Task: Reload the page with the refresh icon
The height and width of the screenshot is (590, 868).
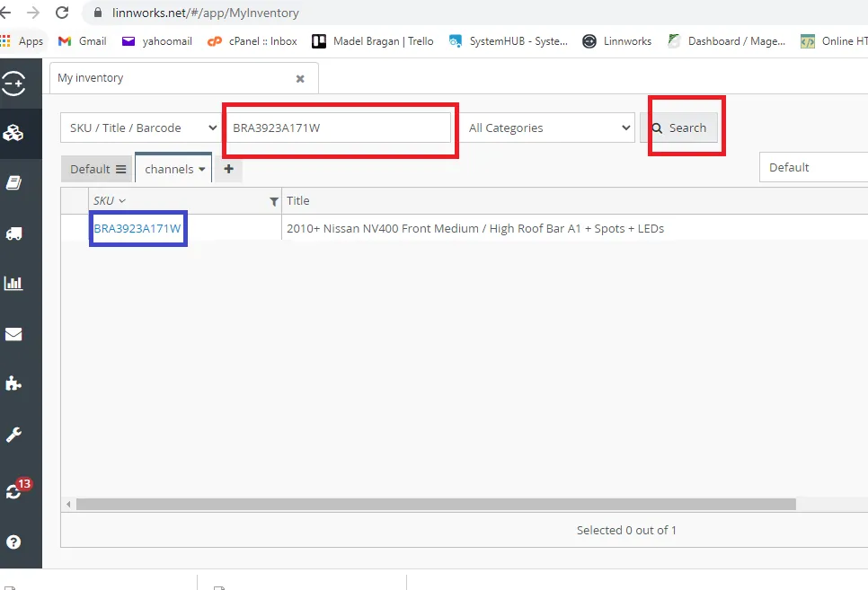Action: [x=62, y=13]
